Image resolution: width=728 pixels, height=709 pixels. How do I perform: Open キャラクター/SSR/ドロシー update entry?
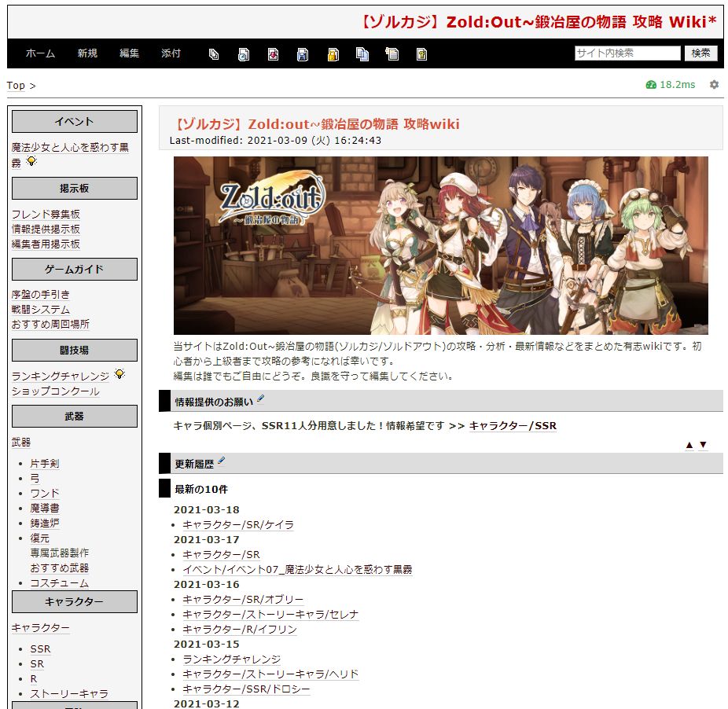[x=246, y=689]
